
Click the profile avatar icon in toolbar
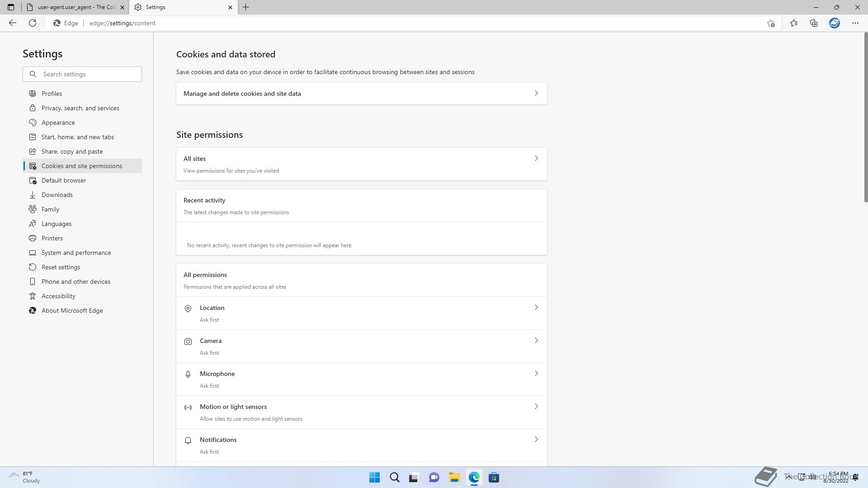coord(834,23)
